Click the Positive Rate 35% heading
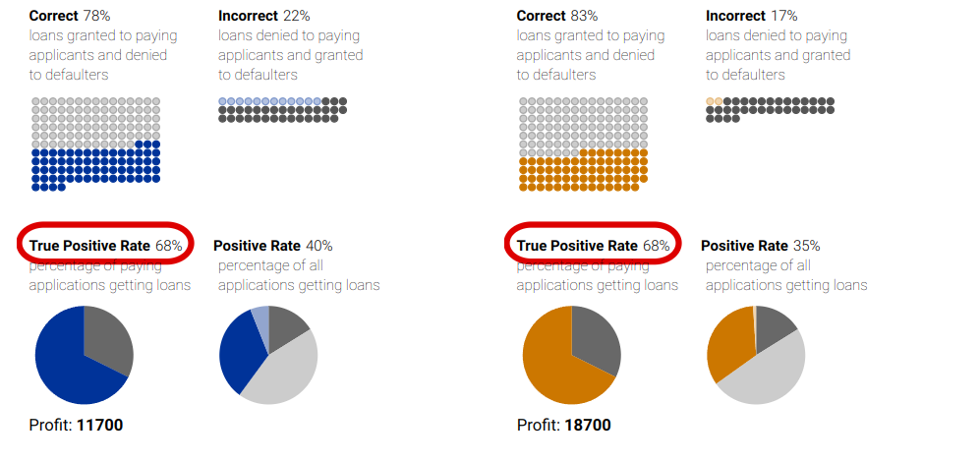This screenshot has height=462, width=980. [x=761, y=246]
